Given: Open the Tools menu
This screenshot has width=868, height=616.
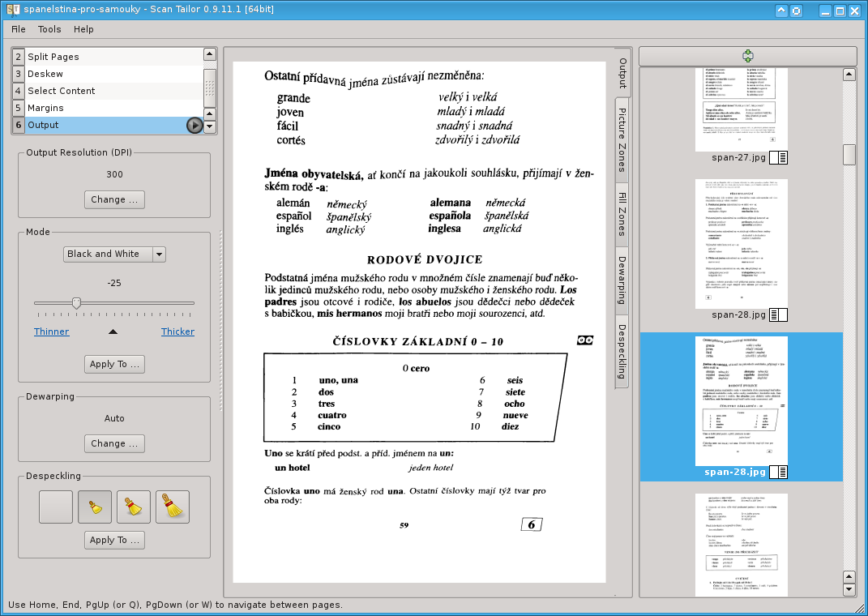Looking at the screenshot, I should coord(49,29).
